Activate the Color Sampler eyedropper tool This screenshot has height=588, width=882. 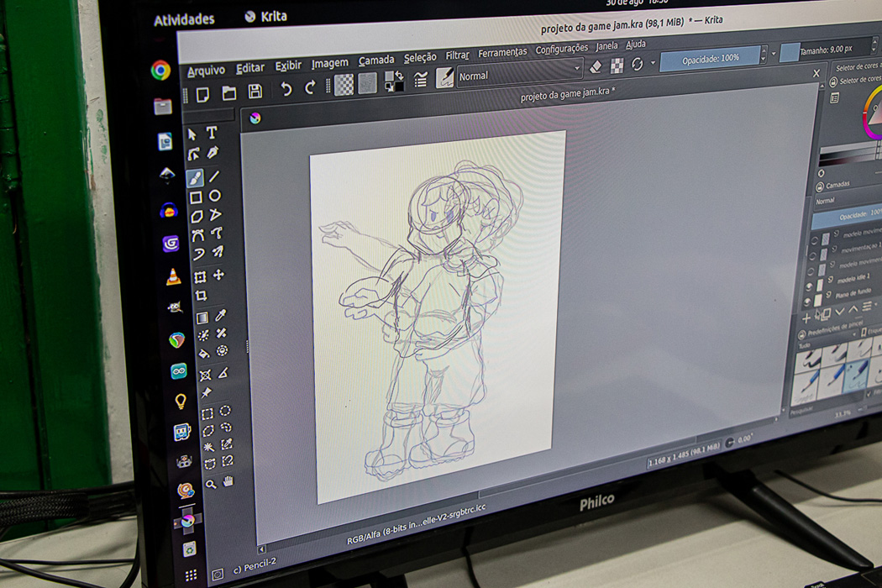pyautogui.click(x=221, y=315)
